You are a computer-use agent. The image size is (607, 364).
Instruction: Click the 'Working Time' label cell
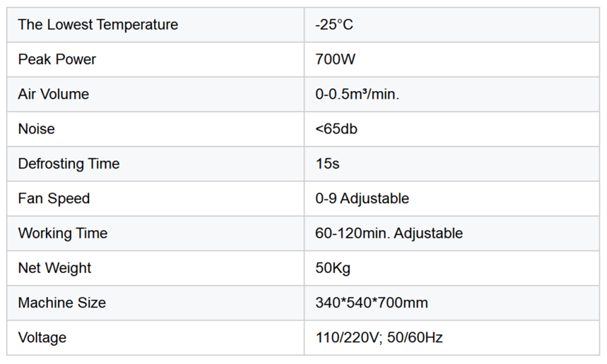point(63,233)
